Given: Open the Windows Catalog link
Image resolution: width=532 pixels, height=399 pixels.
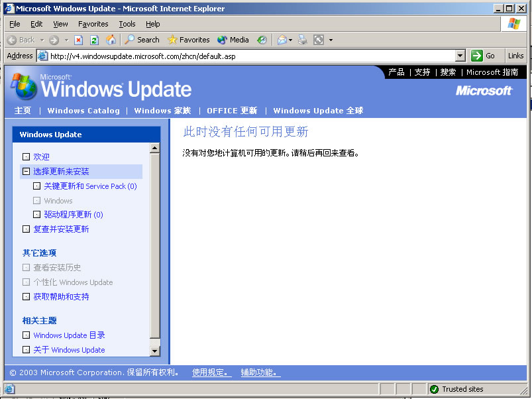Looking at the screenshot, I should (x=83, y=111).
